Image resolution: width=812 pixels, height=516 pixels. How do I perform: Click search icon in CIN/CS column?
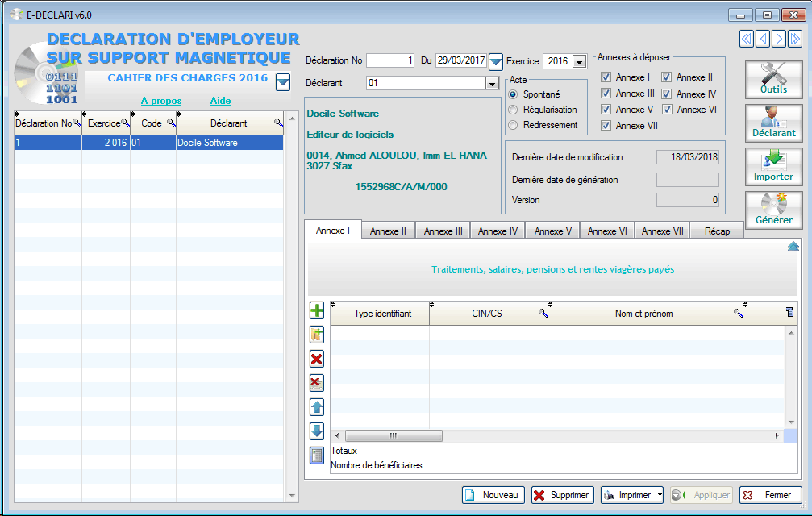[543, 313]
